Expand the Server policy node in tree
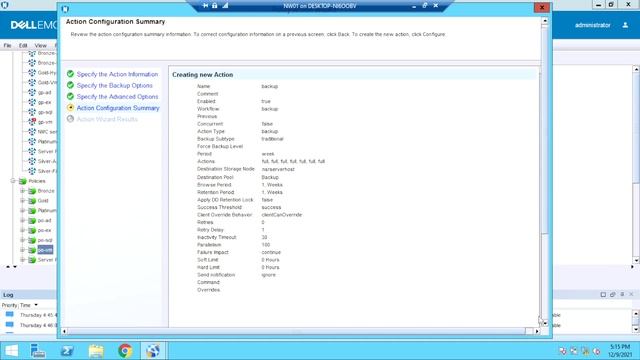This screenshot has width=640, height=360. tap(22, 260)
